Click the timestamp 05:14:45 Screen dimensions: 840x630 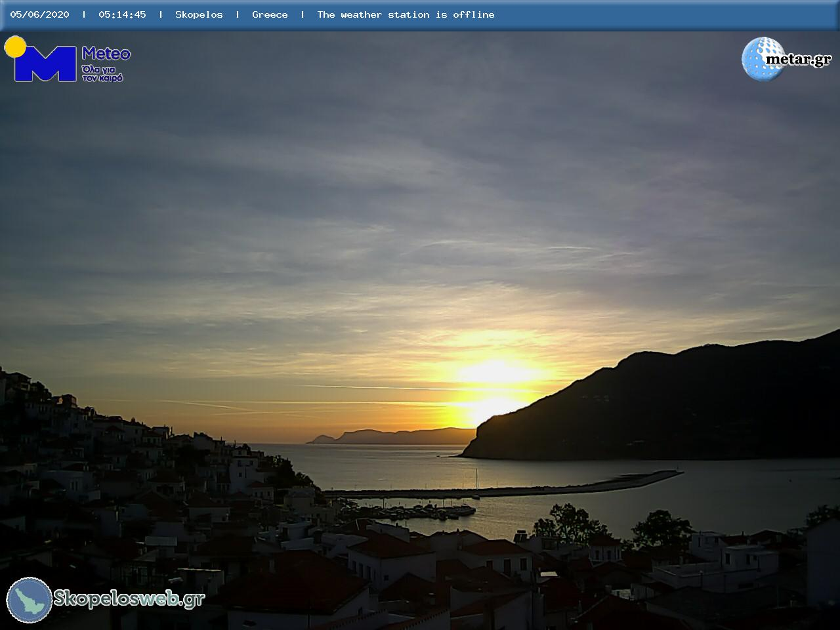tap(122, 14)
